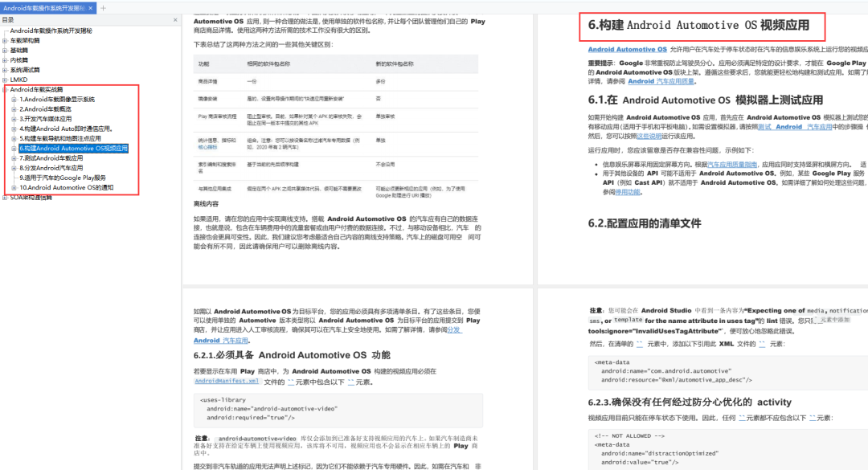Image resolution: width=868 pixels, height=470 pixels.
Task: Expand 6.构建Android Automotive OS视频应用 node
Action: click(14, 149)
